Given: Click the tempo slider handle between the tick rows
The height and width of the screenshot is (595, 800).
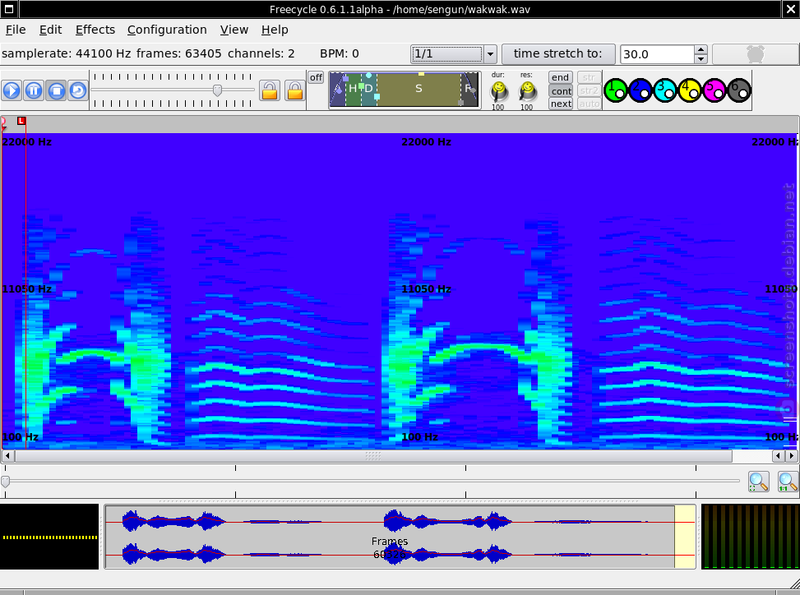Looking at the screenshot, I should 217,90.
